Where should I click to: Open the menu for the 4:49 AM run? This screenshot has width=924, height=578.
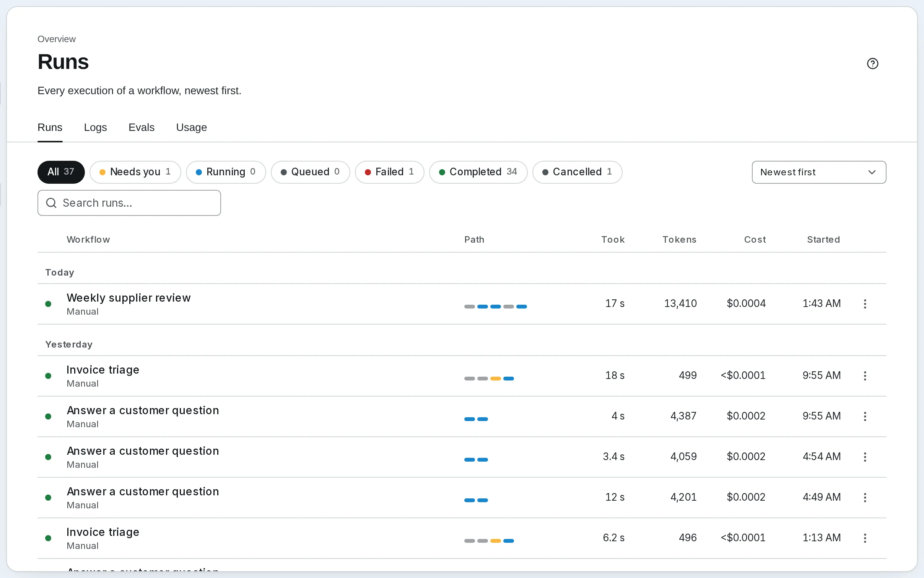[x=865, y=498]
